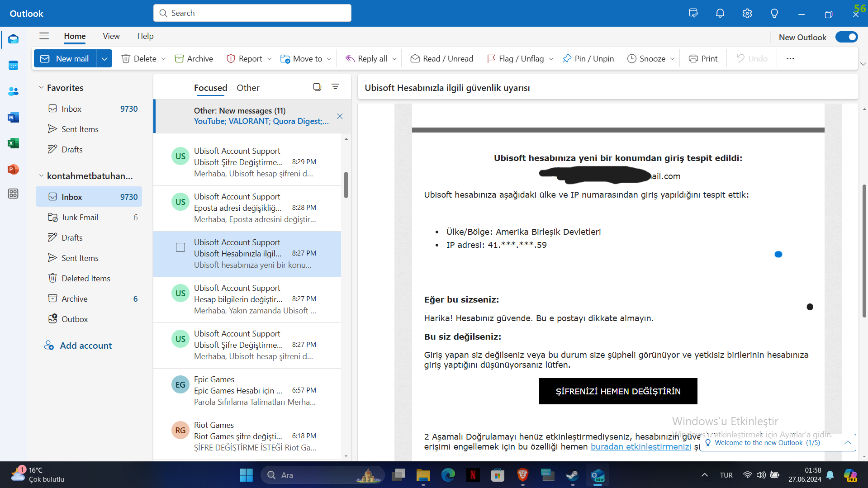Open the Epic Games Hesabı için email
Screen dimensions: 868x488
247,391
